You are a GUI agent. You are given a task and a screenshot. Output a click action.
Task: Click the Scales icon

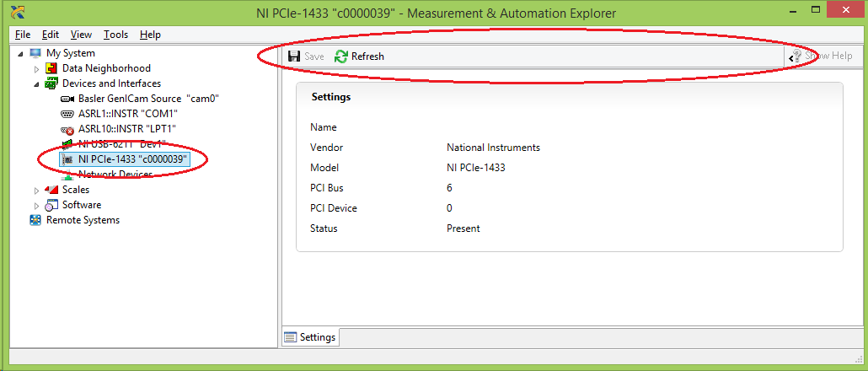(x=51, y=190)
